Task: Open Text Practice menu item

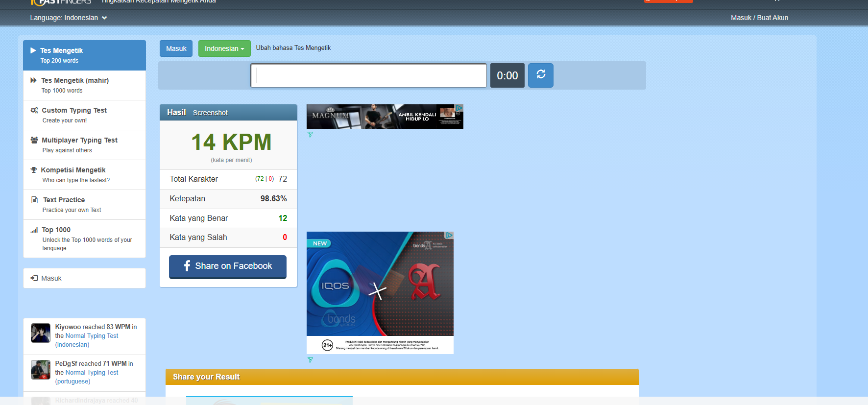Action: (84, 205)
